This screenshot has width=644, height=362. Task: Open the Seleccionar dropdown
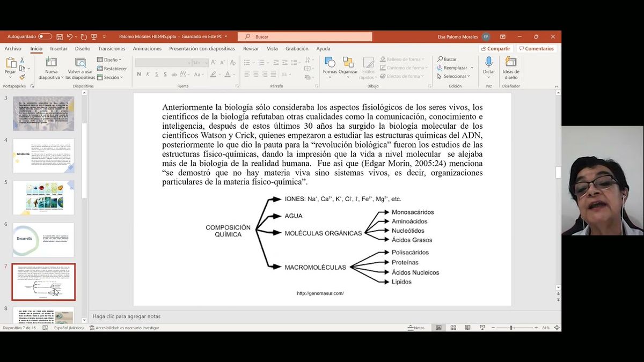[453, 76]
